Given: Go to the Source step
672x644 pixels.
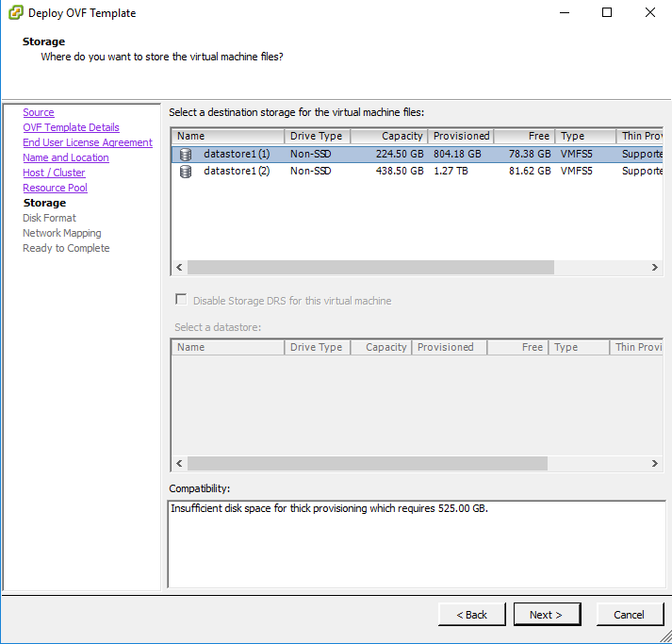Looking at the screenshot, I should pyautogui.click(x=39, y=113).
